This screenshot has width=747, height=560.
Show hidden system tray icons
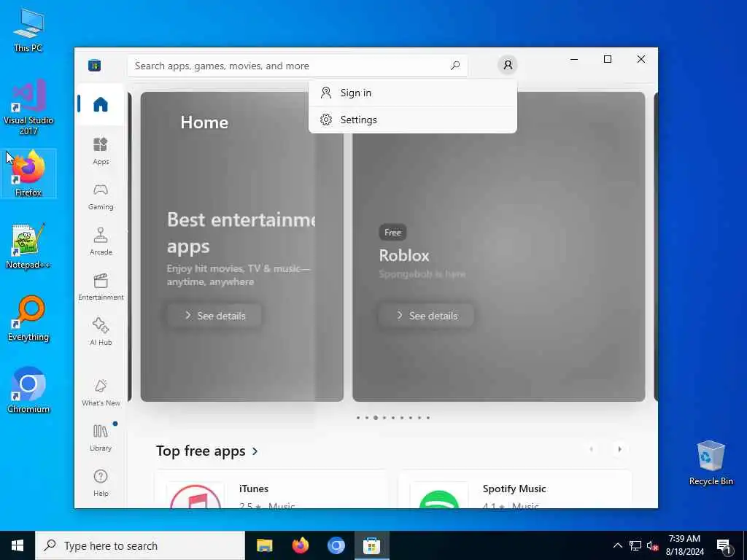[617, 545]
